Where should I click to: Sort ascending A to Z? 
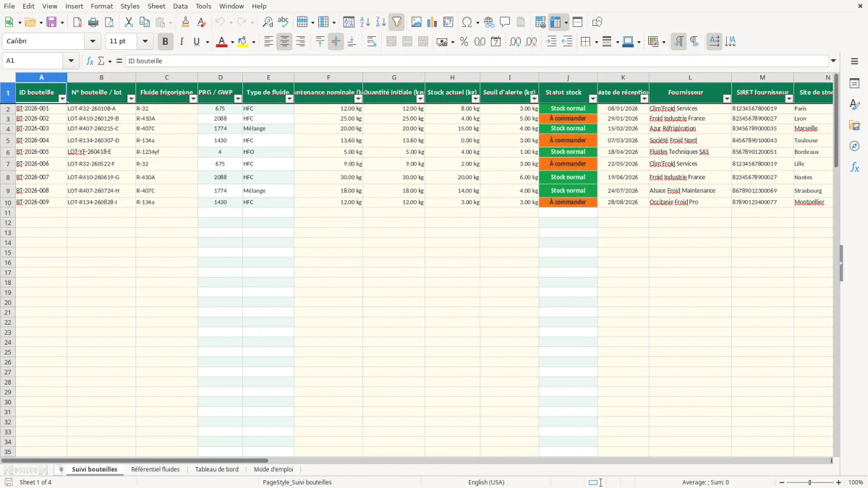365,22
